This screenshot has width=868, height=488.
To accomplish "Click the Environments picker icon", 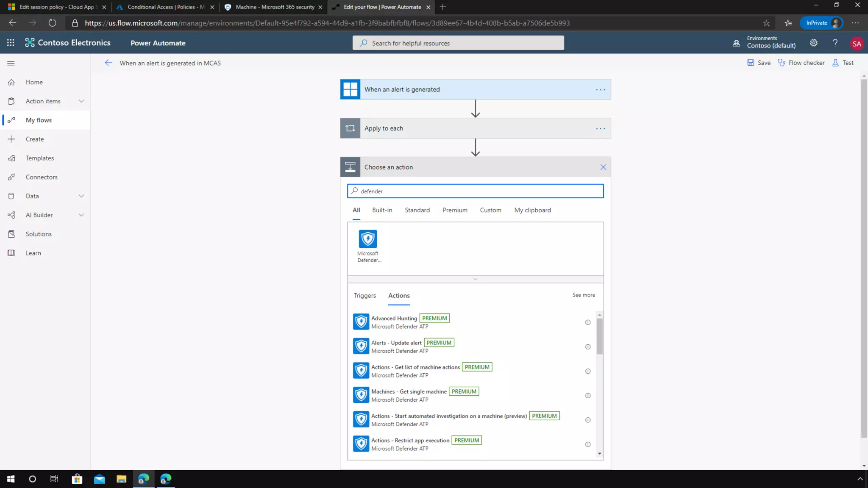I will click(736, 43).
